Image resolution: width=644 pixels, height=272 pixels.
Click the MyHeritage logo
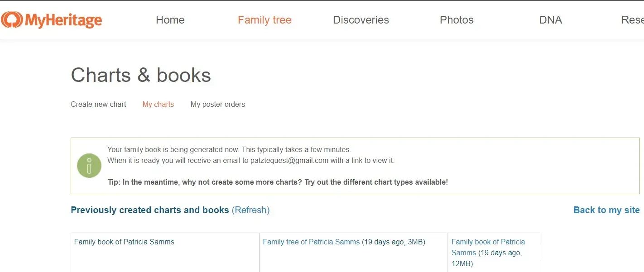51,20
